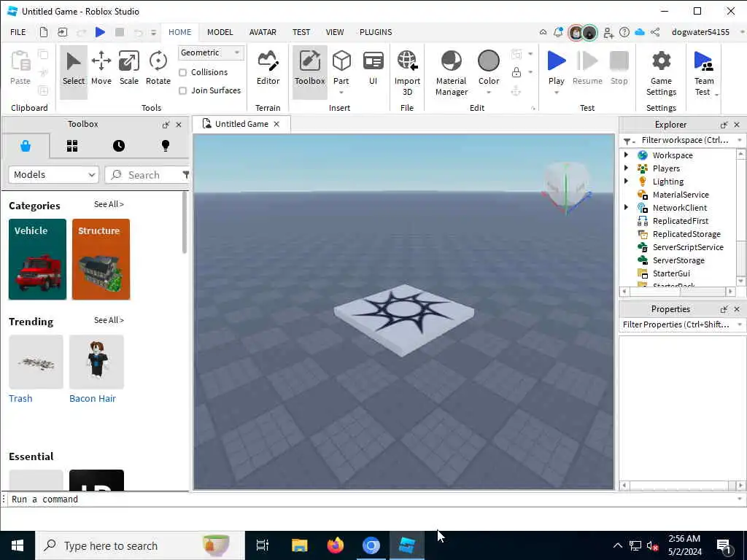The height and width of the screenshot is (560, 747).
Task: Open the FILE menu
Action: [18, 32]
